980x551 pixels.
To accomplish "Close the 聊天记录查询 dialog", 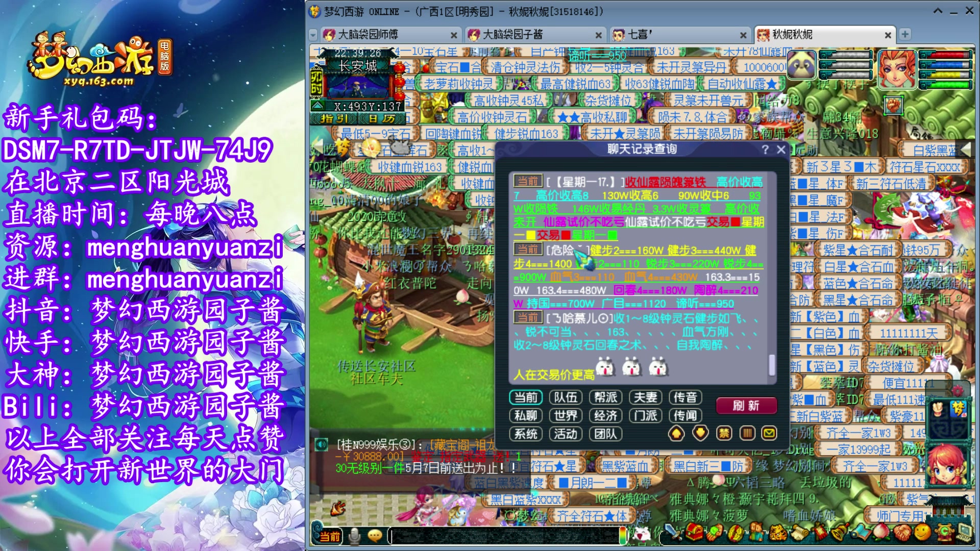I will coord(781,149).
